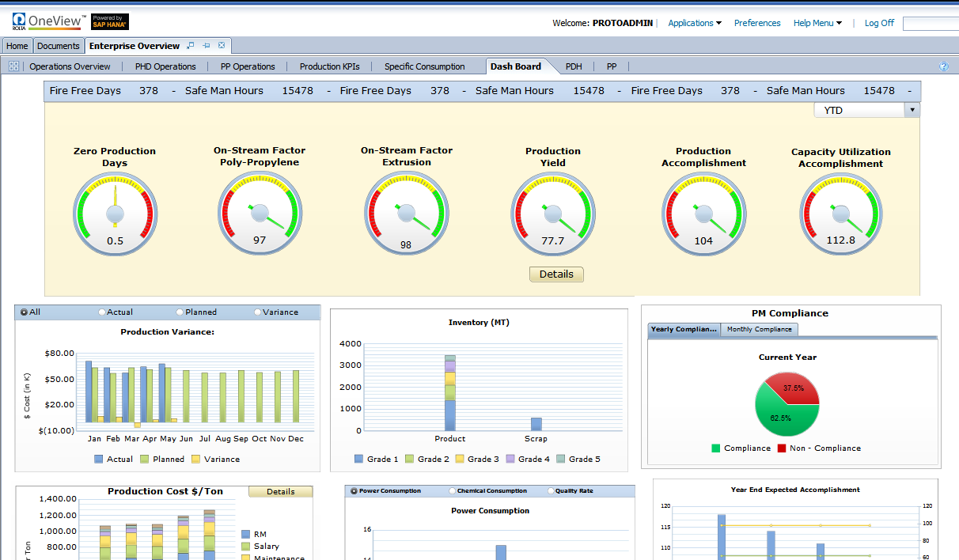Screen dimensions: 959x560
Task: Click the Grade 2 legend swatch
Action: (409, 460)
